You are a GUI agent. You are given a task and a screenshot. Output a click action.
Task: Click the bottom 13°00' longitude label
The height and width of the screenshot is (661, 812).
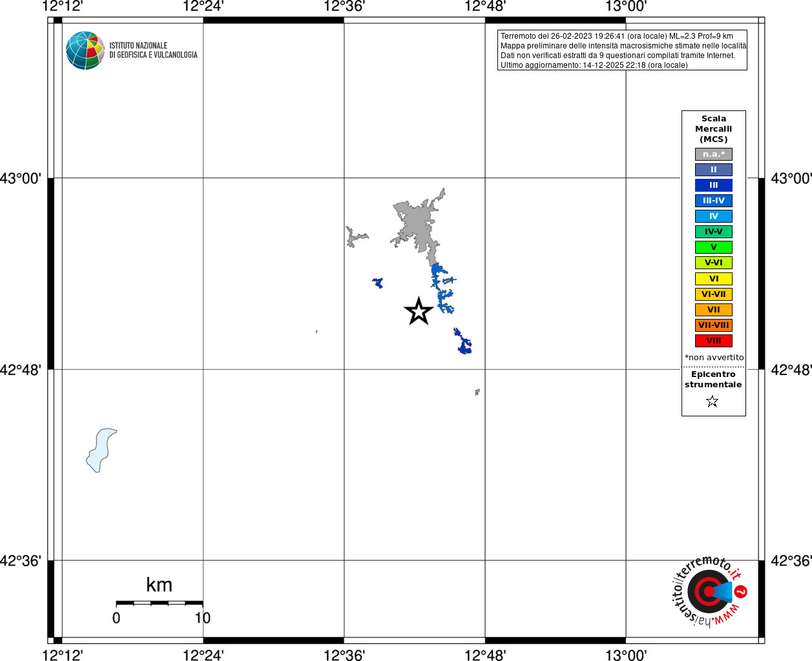(626, 655)
